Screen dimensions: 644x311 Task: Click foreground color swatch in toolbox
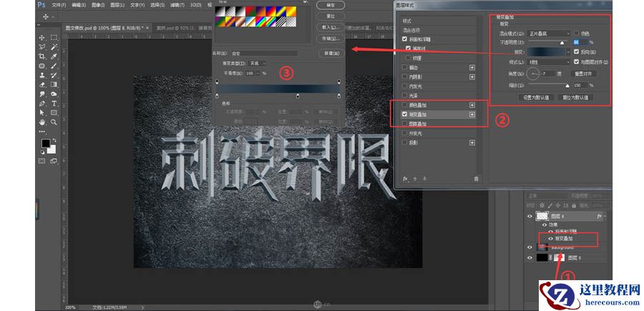tap(46, 143)
